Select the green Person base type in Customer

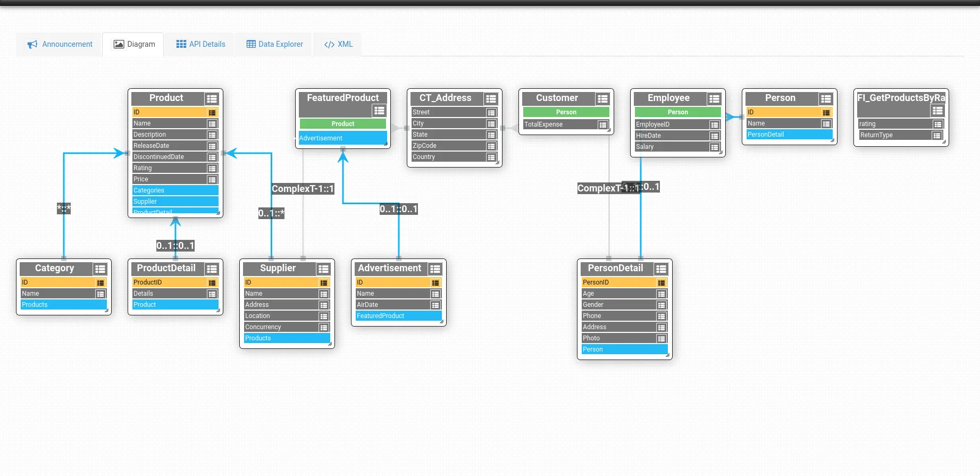pos(566,112)
